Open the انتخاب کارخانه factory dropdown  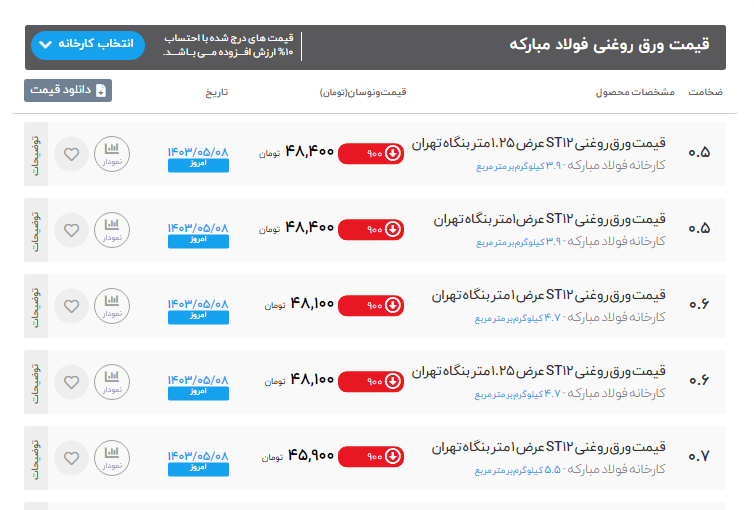coord(88,45)
